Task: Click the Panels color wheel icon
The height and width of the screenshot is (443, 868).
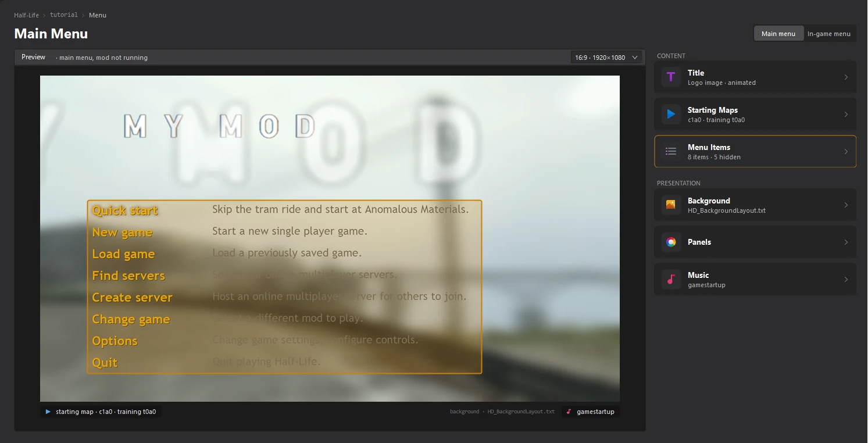Action: 671,242
